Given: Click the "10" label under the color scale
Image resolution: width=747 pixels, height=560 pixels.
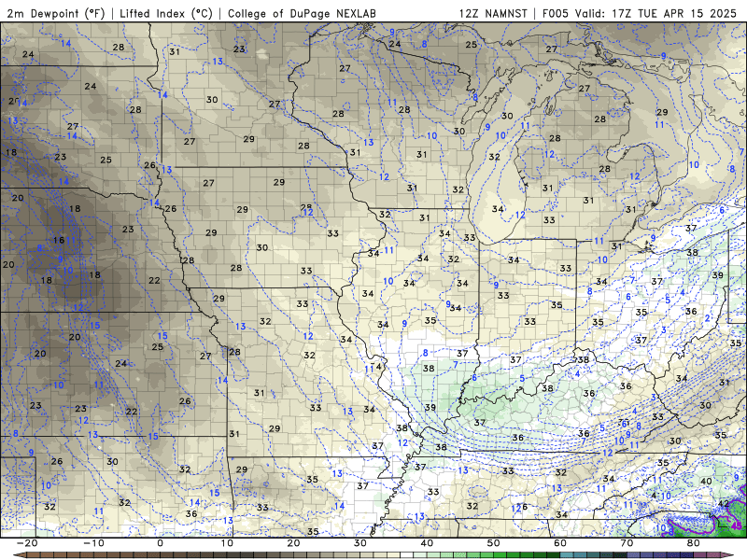Looking at the screenshot, I should click(x=227, y=543).
